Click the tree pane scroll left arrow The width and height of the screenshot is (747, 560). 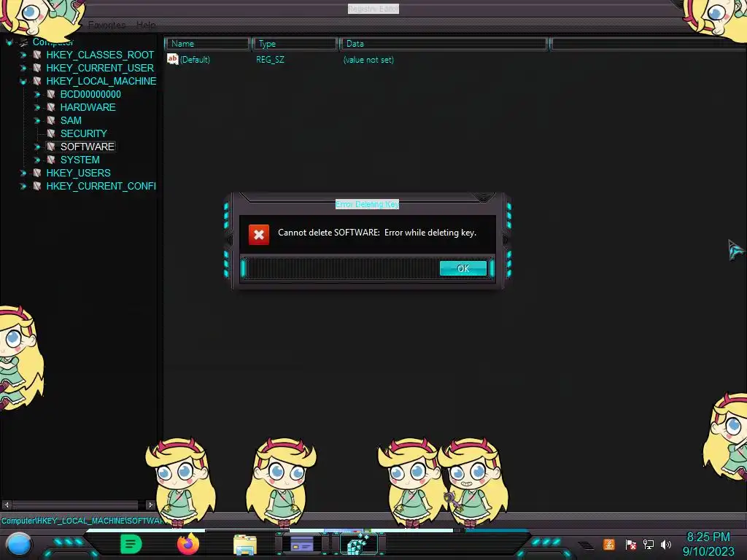[x=7, y=505]
